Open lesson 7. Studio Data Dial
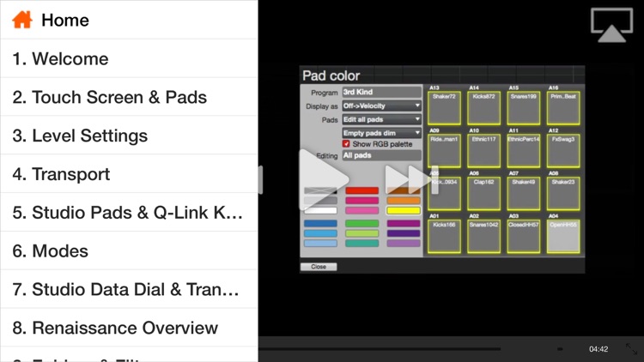Image resolution: width=644 pixels, height=362 pixels. [x=129, y=289]
